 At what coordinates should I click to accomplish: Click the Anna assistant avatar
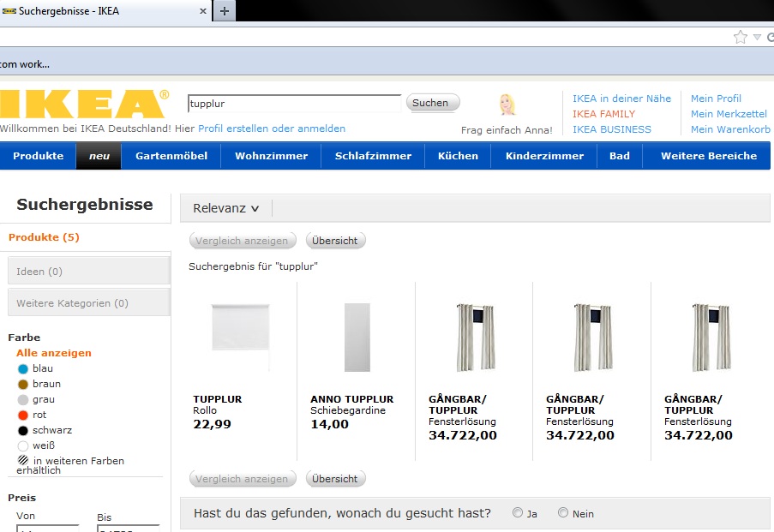tap(507, 105)
